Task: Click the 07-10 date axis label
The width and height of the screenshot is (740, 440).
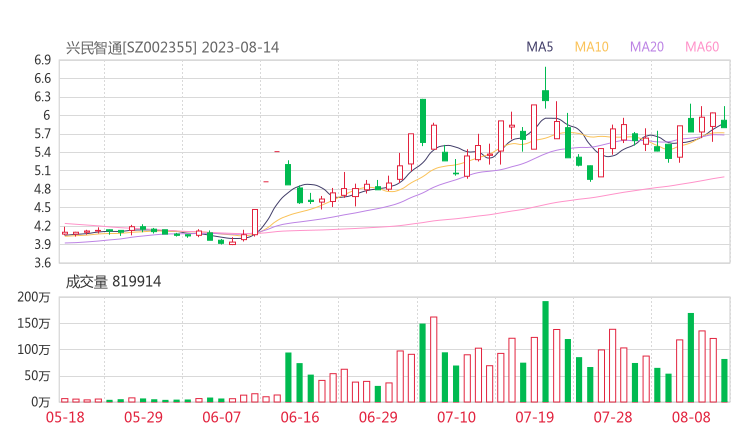Action: (x=456, y=417)
